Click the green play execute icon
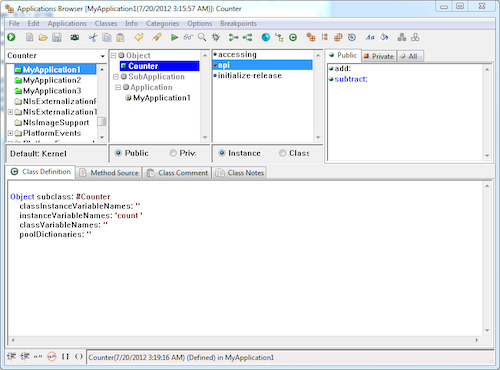 (174, 37)
